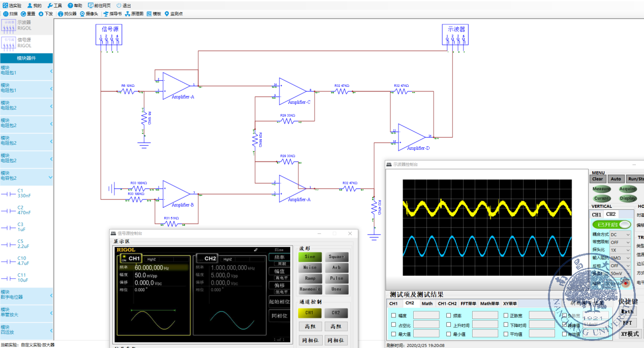
Task: Collapse the 电容包2 module group
Action: 50,177
